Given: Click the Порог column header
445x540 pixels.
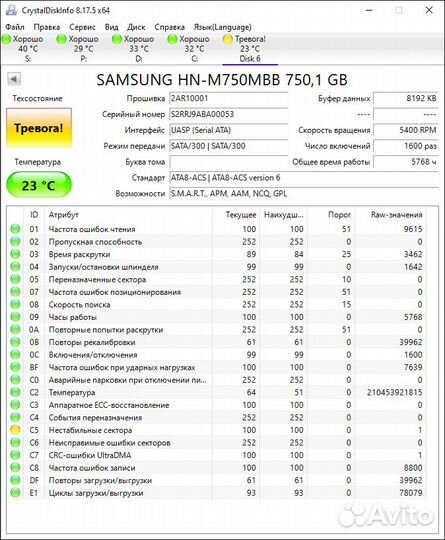Looking at the screenshot, I should [x=331, y=215].
